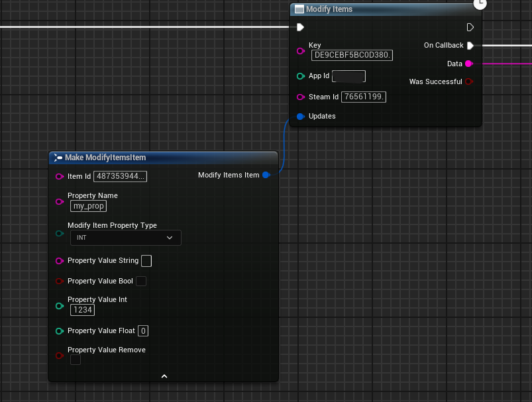Click the Property Value Float pin
Image resolution: width=532 pixels, height=402 pixels.
click(60, 330)
